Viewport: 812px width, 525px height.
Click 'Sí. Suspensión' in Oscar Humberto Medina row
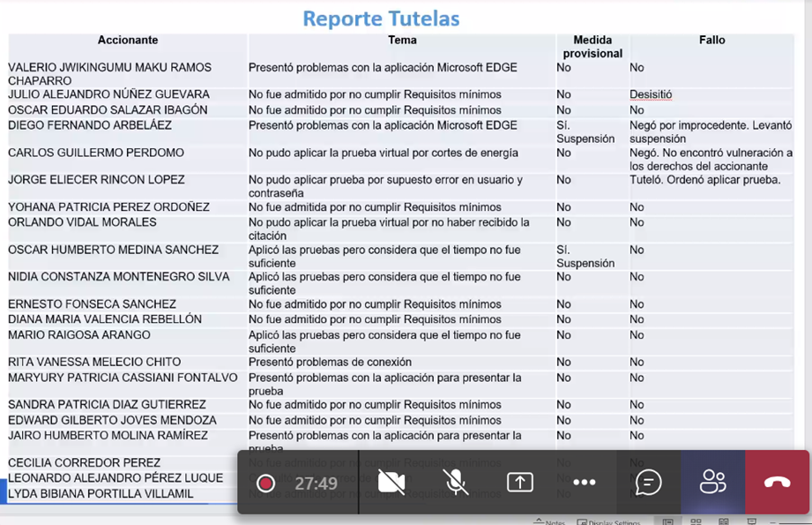585,257
